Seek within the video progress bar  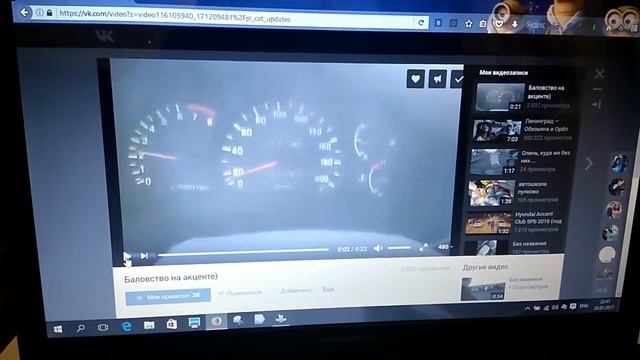click(243, 252)
